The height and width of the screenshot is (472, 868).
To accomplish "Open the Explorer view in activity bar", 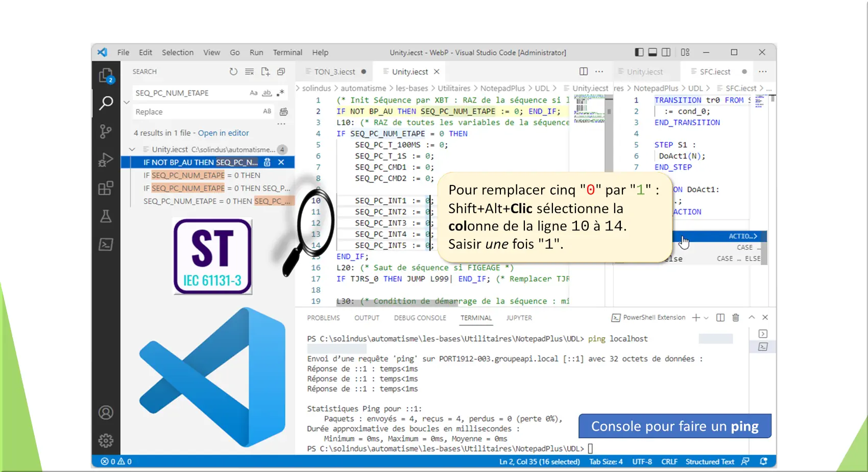I will coord(106,76).
